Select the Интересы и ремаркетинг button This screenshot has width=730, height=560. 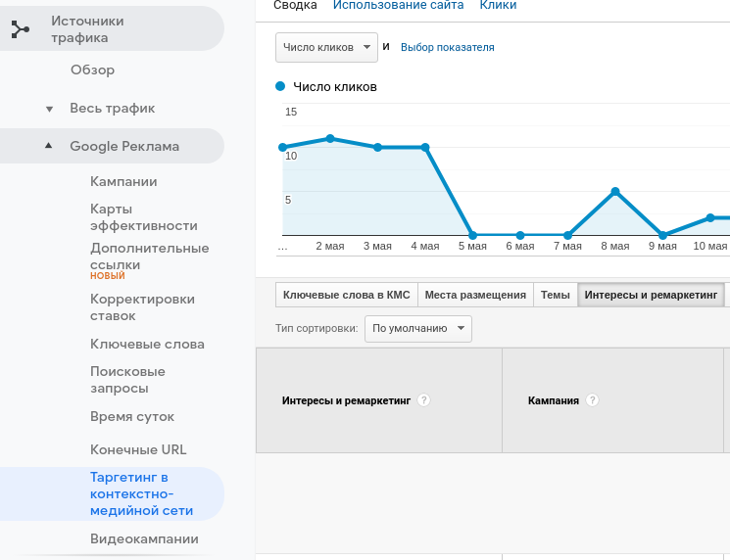651,295
